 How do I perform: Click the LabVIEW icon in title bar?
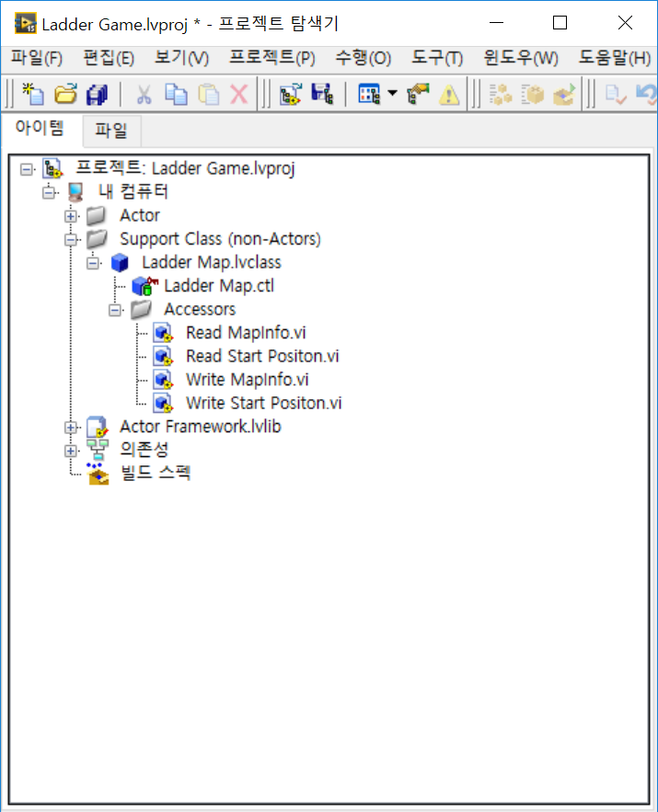click(26, 23)
